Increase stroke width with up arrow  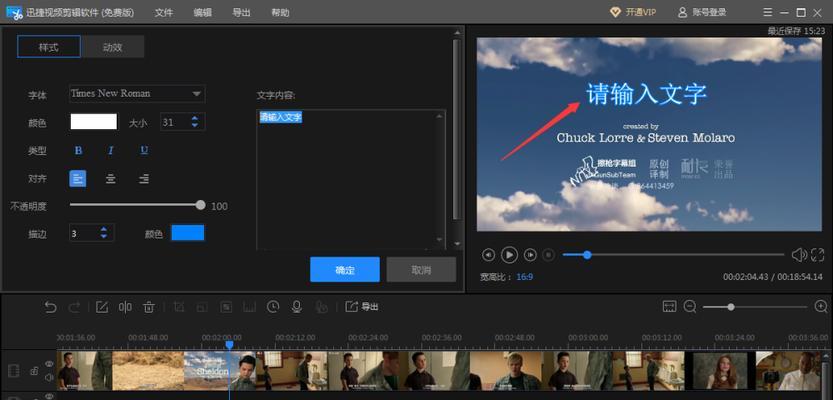(104, 229)
